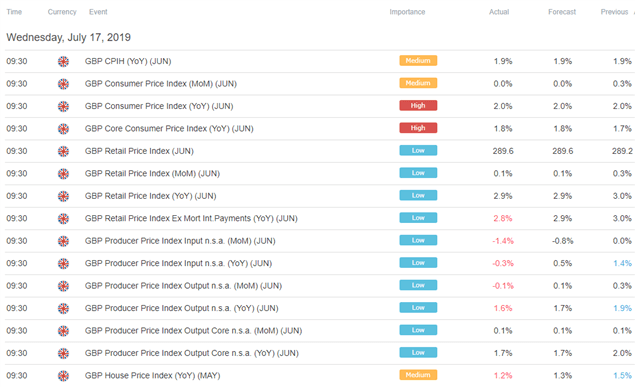
Task: Click UK flag in PPI Output Core (MoM) row
Action: pyautogui.click(x=63, y=331)
